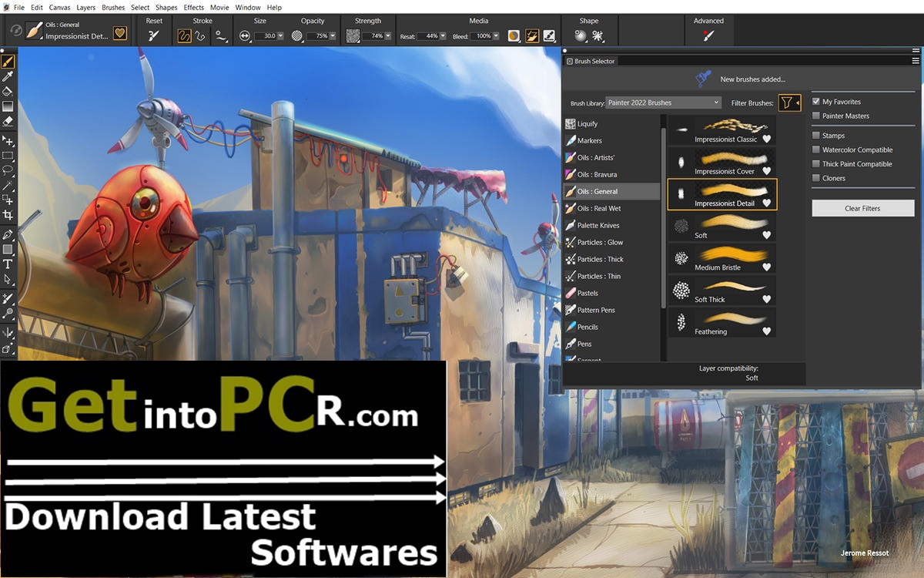Enable the Cloners filter checkbox
Image resolution: width=924 pixels, height=578 pixels.
click(816, 178)
